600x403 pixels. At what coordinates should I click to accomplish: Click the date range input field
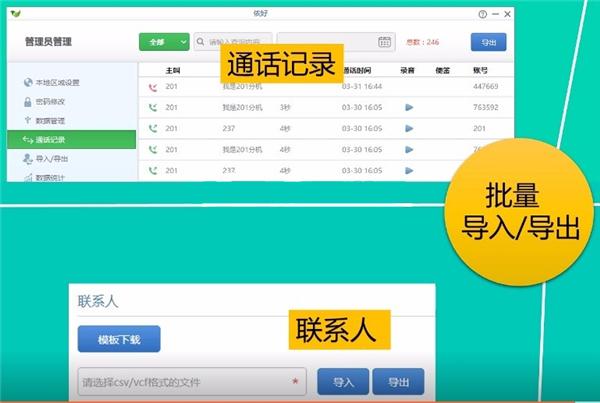coord(336,42)
